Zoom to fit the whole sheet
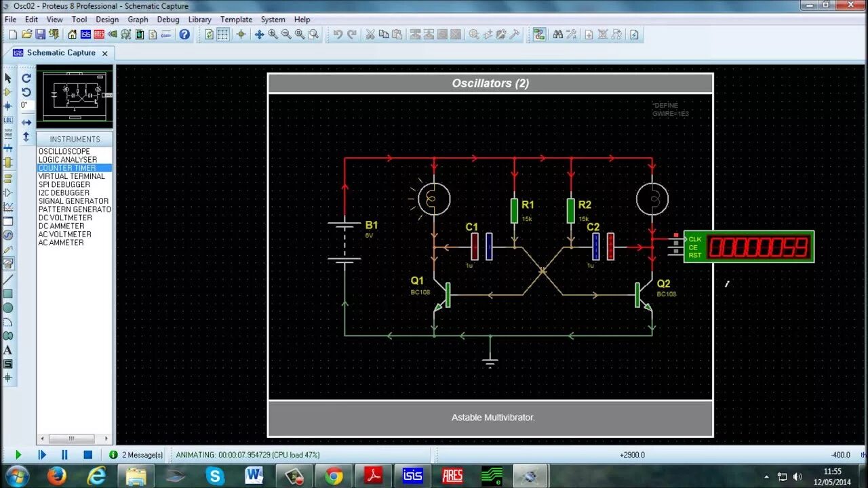This screenshot has height=488, width=868. [x=300, y=34]
